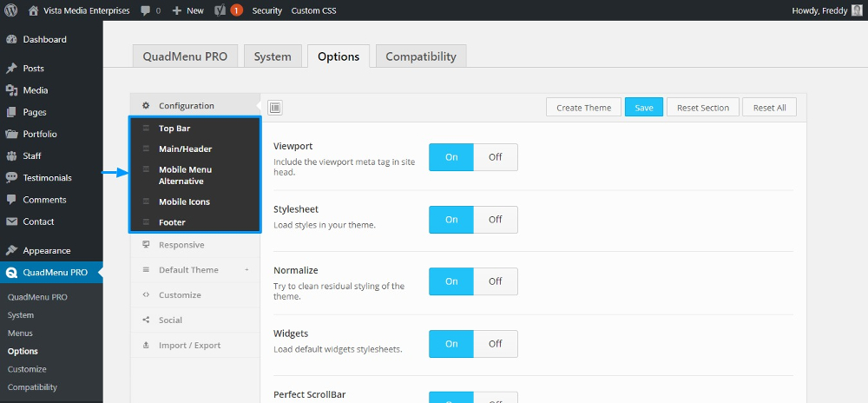The image size is (868, 403).
Task: Open the orange notification badge showing 1
Action: 236,10
